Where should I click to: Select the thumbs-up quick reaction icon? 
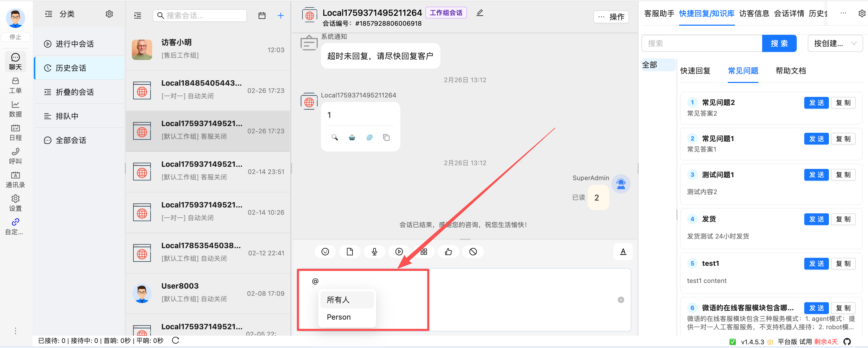448,251
